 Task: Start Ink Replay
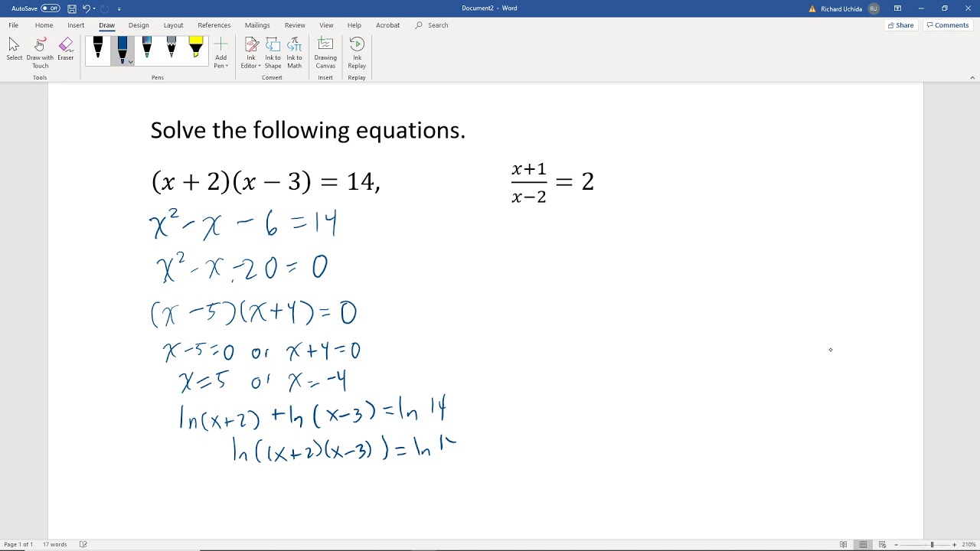357,53
